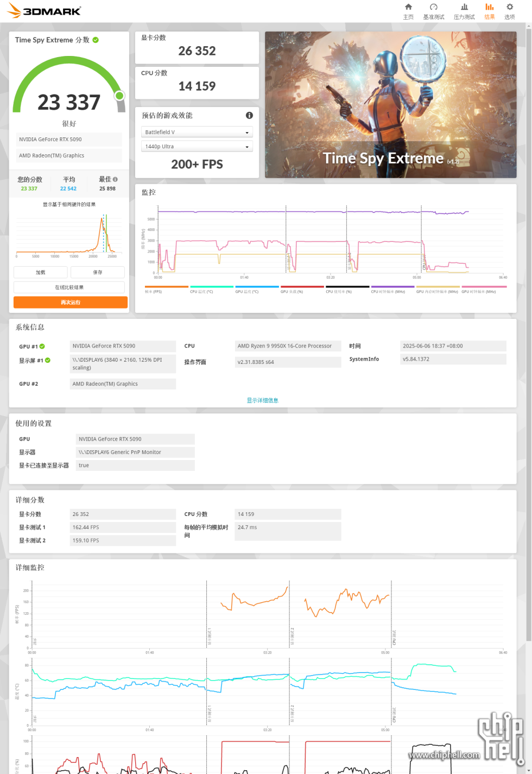Viewport: 532px width, 774px height.
Task: Click the green check next to GPU #1
Action: coord(42,346)
